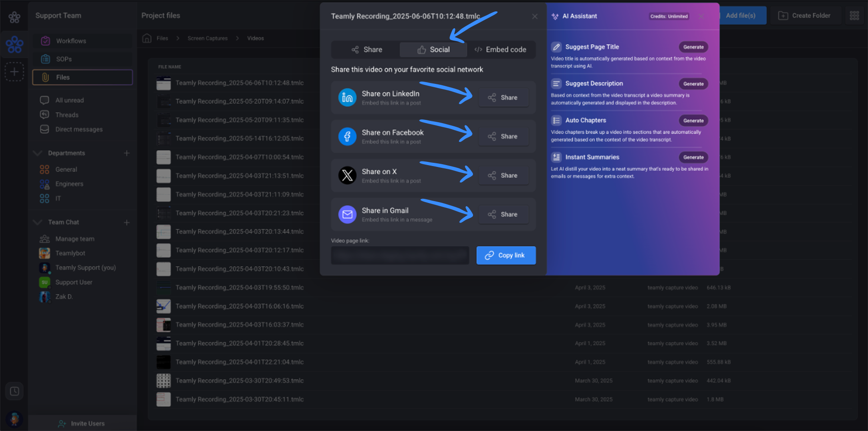The height and width of the screenshot is (431, 868).
Task: Collapse the Departments section
Action: 38,153
